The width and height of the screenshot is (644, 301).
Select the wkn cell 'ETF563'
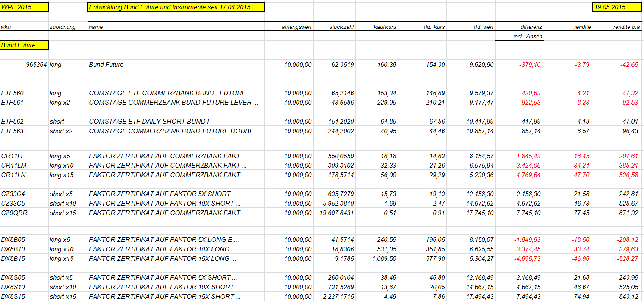13,131
